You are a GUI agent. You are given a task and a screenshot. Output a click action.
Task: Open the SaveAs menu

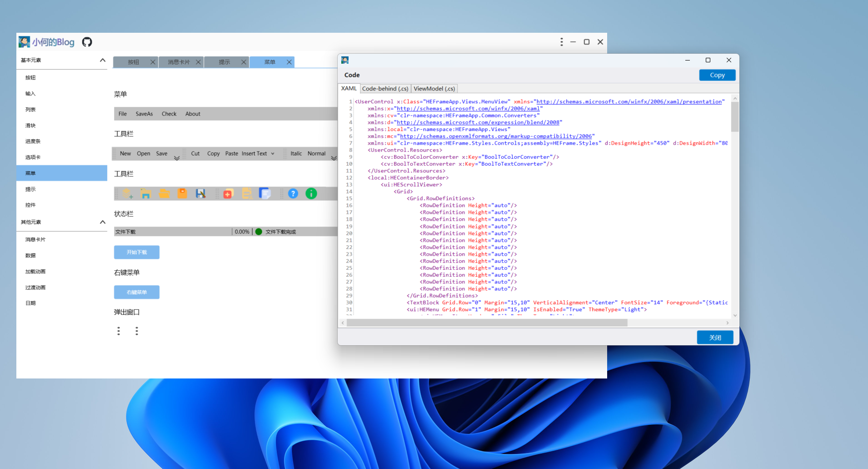(144, 114)
